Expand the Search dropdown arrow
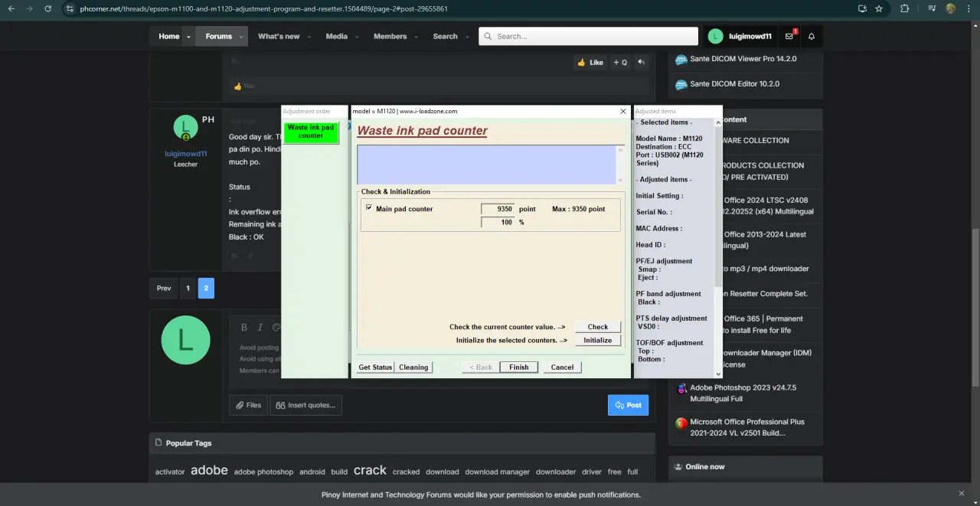Screen dimensions: 980x506 tap(466, 37)
